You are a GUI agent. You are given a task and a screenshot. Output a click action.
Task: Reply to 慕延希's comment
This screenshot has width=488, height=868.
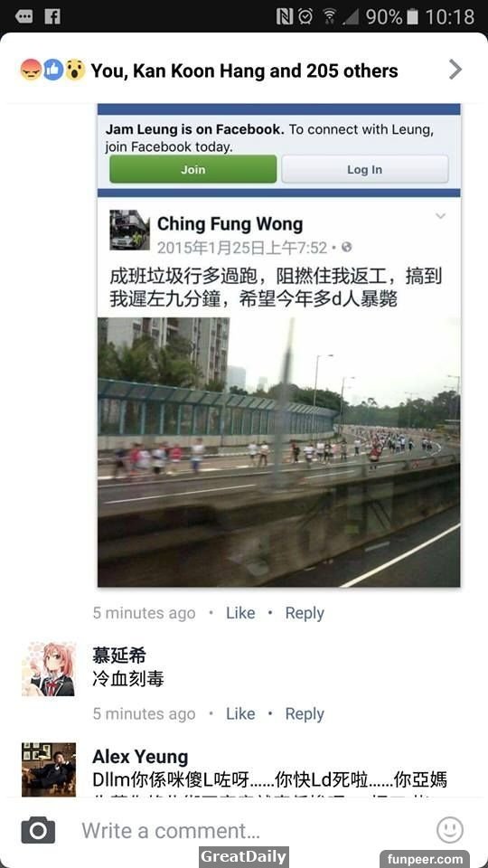pos(305,714)
